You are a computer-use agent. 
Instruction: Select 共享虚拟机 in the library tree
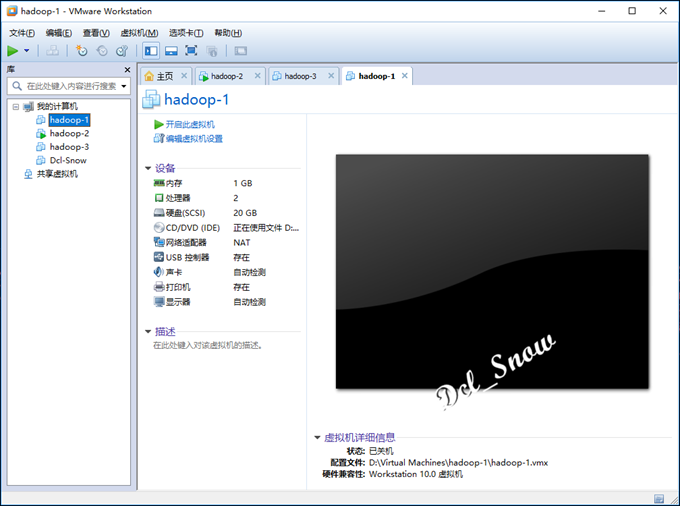coord(57,174)
